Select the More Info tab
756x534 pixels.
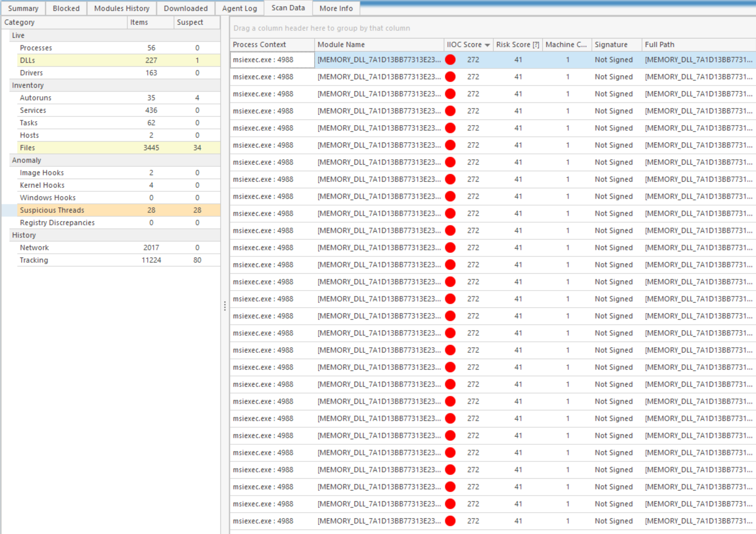[x=336, y=8]
